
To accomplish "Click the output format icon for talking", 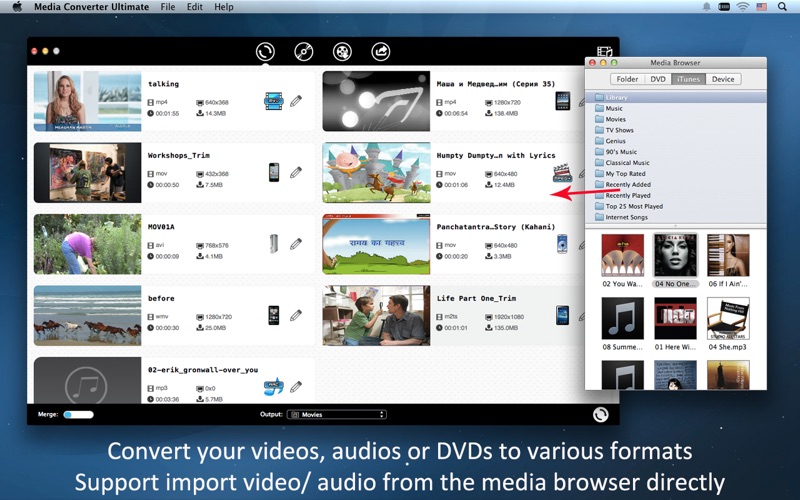I will pyautogui.click(x=274, y=101).
